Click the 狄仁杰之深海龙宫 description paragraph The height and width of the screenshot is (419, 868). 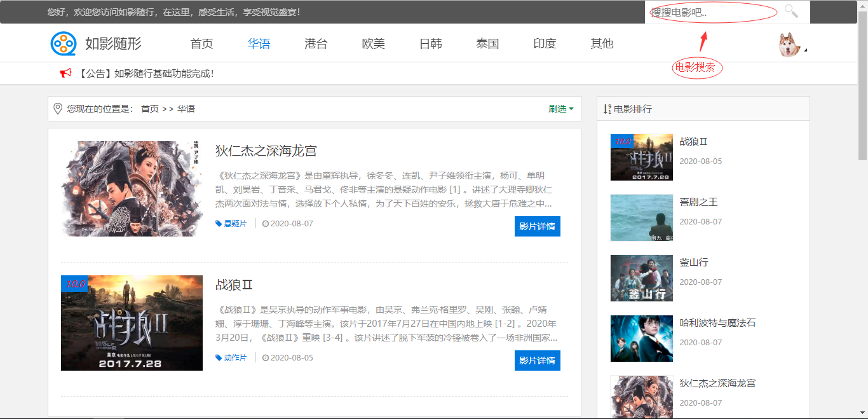(384, 189)
